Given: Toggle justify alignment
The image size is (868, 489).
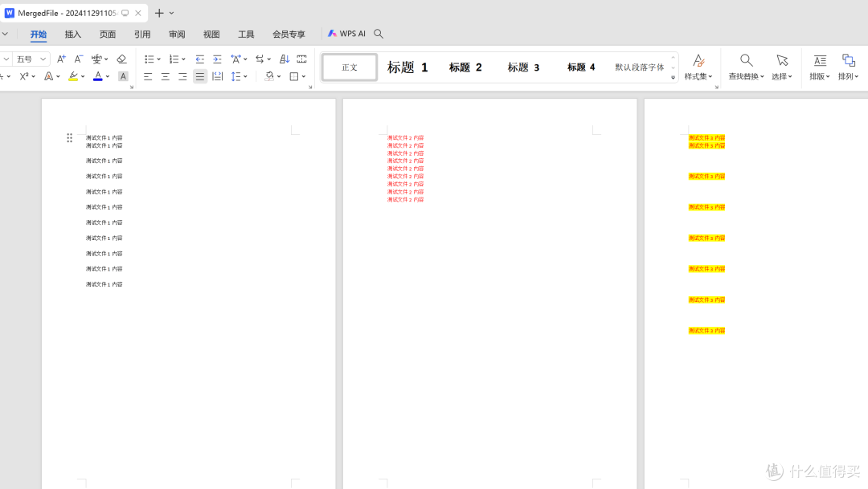Looking at the screenshot, I should tap(200, 76).
